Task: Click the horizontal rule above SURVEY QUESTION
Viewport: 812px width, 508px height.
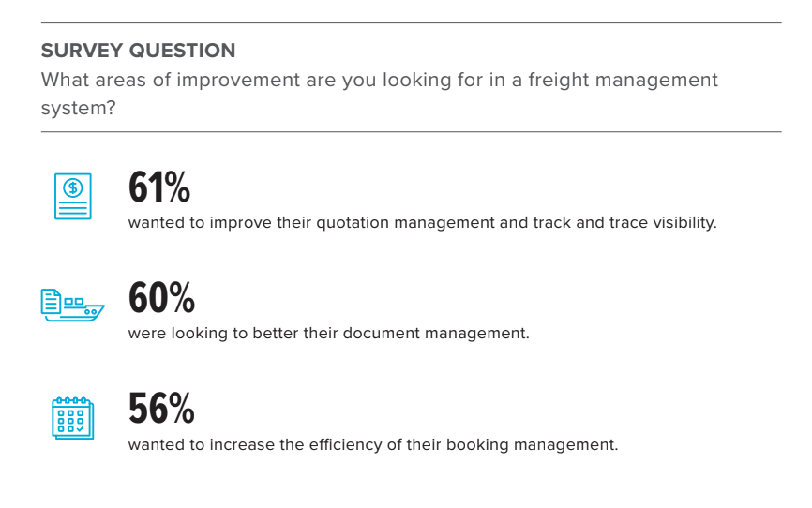Action: click(412, 22)
